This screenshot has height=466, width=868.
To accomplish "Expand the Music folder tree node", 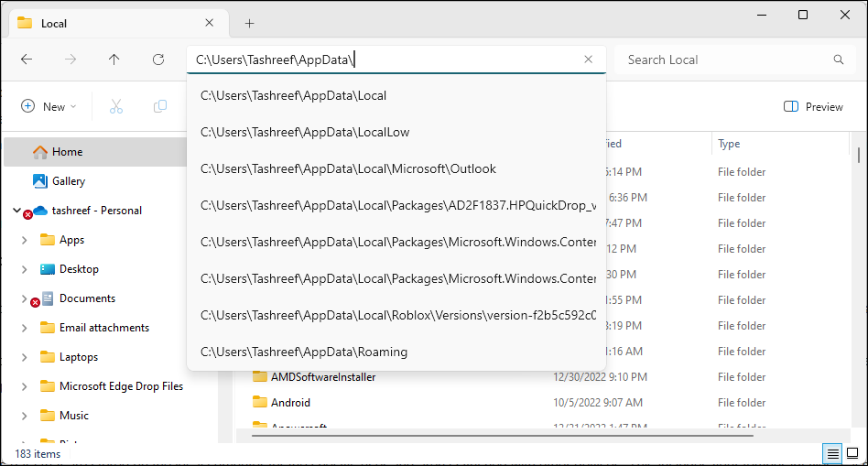I will (24, 416).
